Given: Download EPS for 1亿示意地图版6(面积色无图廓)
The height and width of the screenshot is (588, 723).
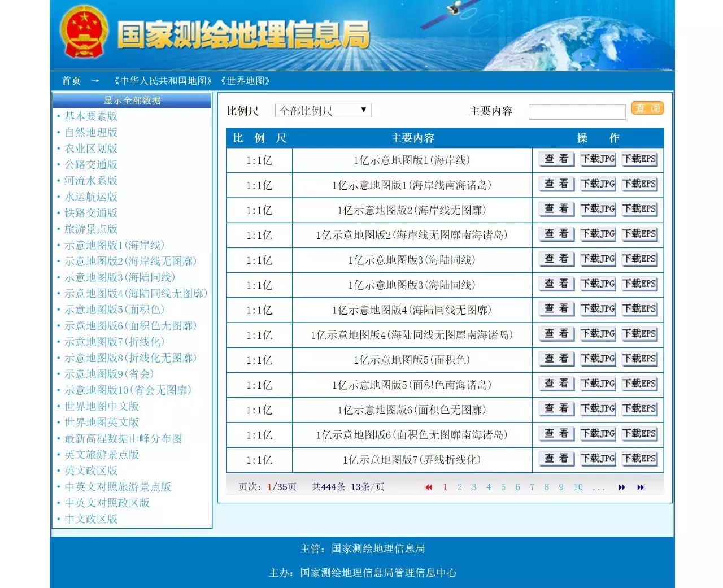Looking at the screenshot, I should (639, 408).
